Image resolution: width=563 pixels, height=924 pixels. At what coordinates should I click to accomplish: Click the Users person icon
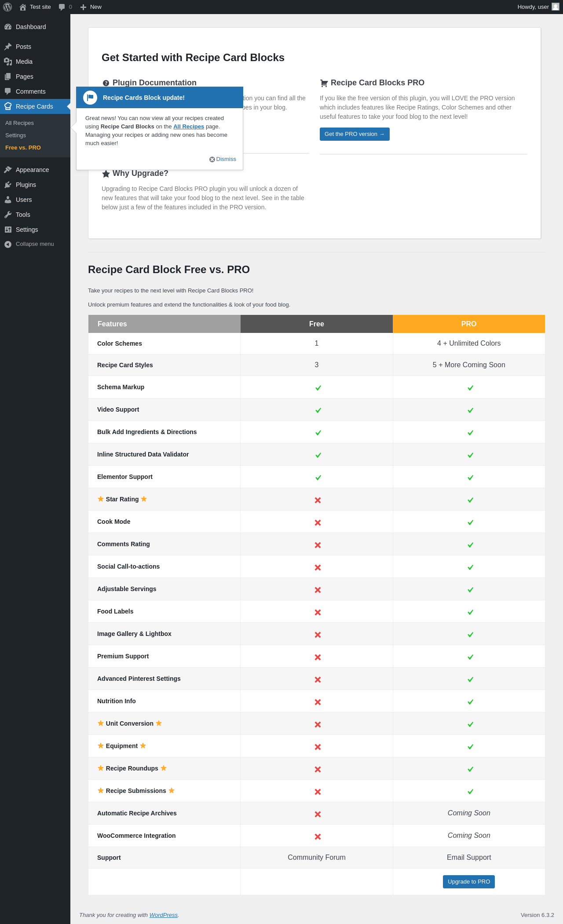click(x=8, y=200)
